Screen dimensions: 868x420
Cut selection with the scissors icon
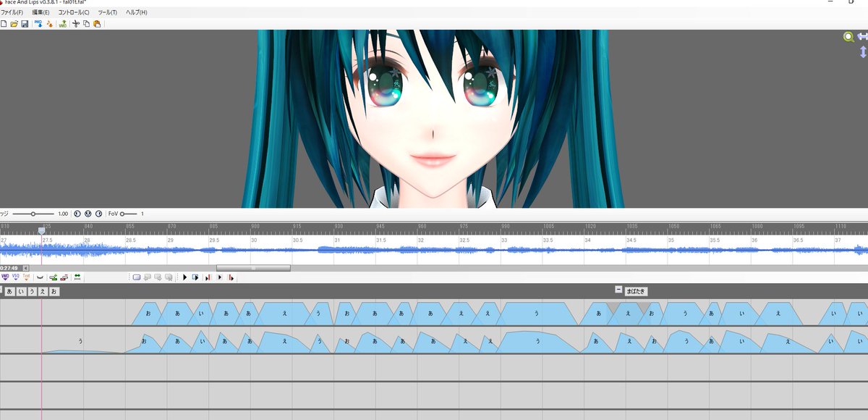click(76, 24)
